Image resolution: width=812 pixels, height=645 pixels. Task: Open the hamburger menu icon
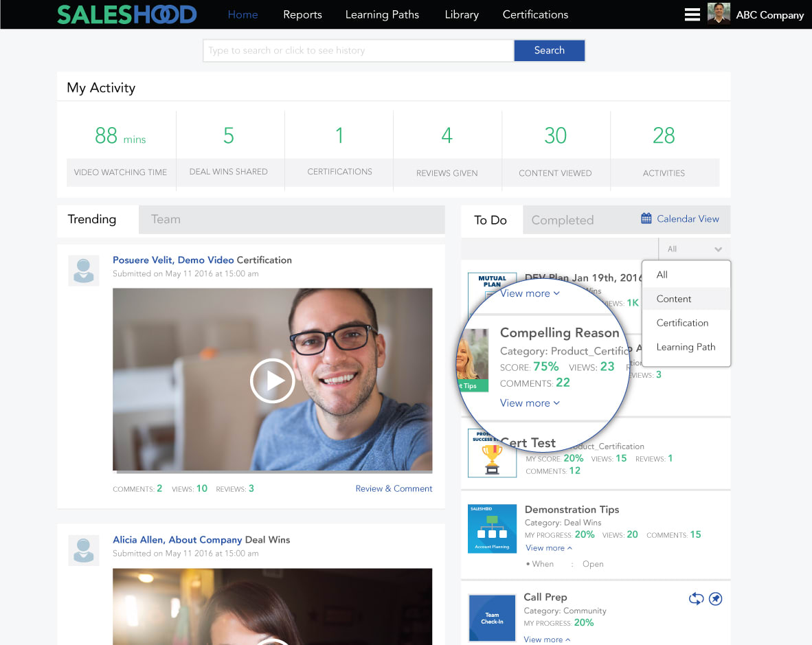click(x=692, y=14)
